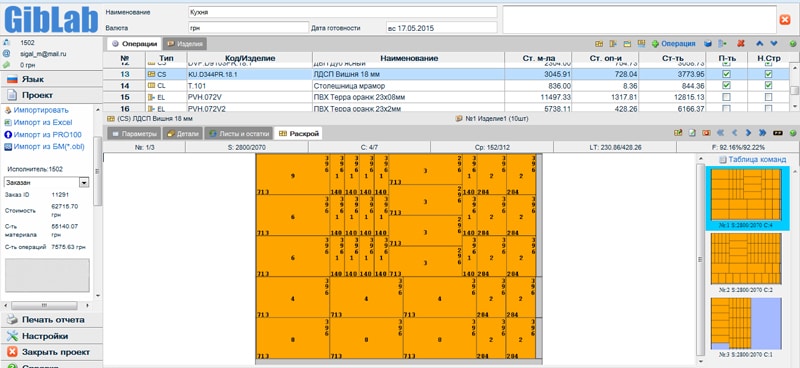800x368 pixels.
Task: Click green round icon at cutting toolbar end
Action: pos(793,133)
